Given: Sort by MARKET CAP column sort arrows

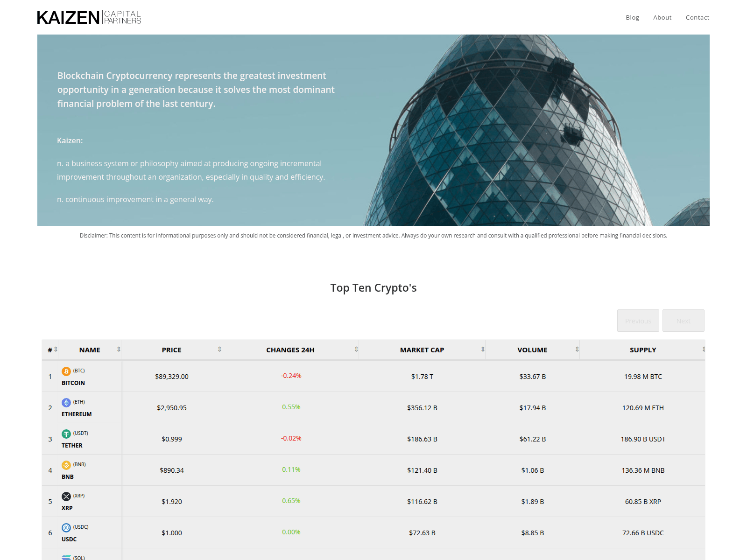Looking at the screenshot, I should coord(483,349).
